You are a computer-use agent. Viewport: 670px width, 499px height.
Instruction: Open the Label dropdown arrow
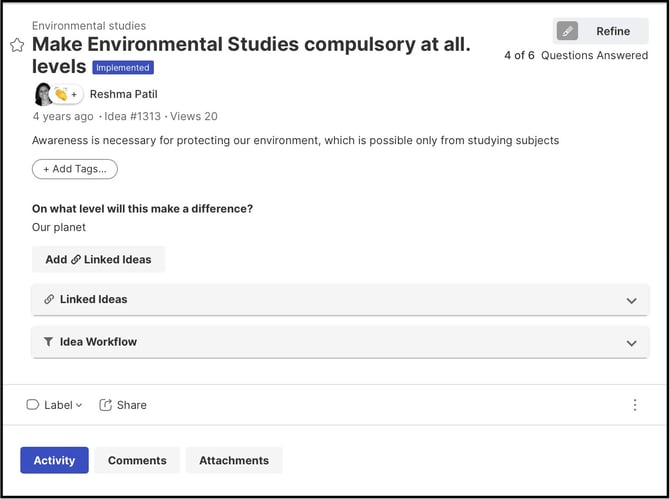[79, 405]
